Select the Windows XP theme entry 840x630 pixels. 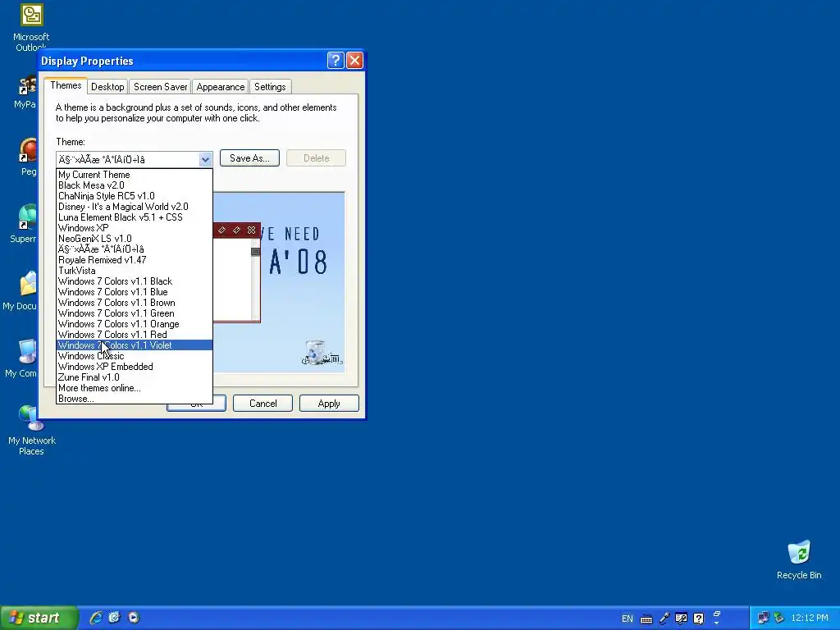pos(135,228)
